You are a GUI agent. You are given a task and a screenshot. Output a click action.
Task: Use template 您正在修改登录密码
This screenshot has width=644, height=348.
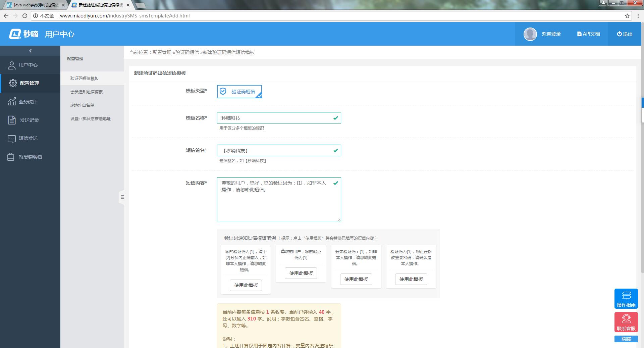(411, 279)
